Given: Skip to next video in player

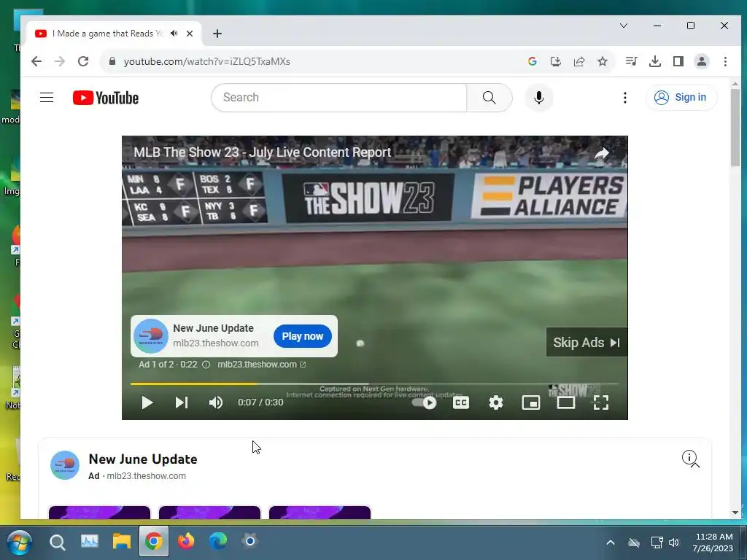Looking at the screenshot, I should tap(182, 402).
